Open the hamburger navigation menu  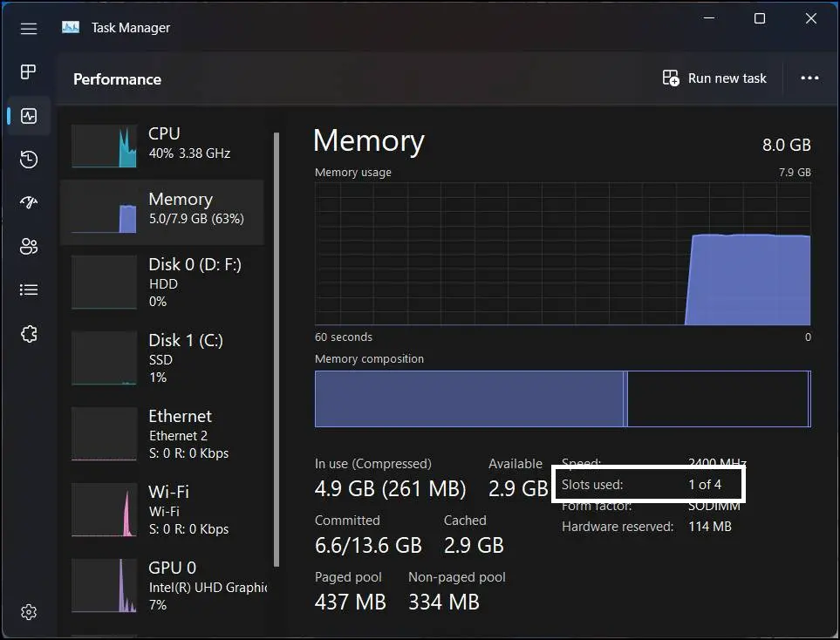tap(29, 29)
